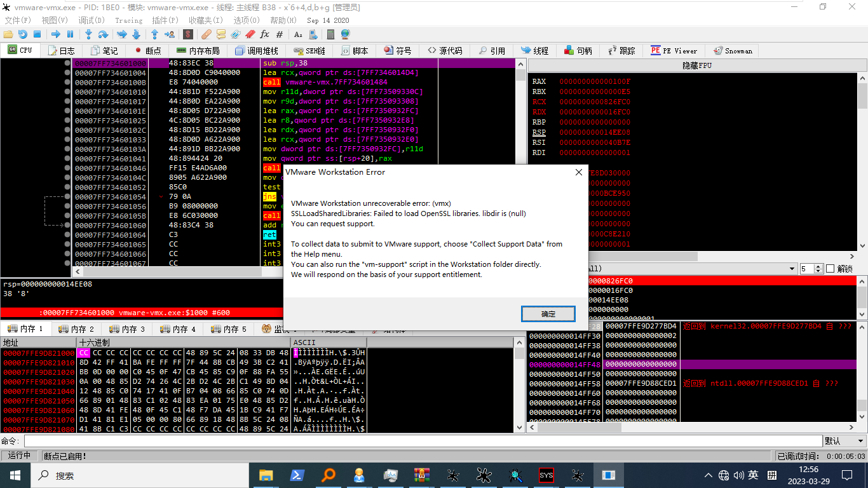868x488 pixels.
Task: Switch to the 断点 tab
Action: point(147,51)
